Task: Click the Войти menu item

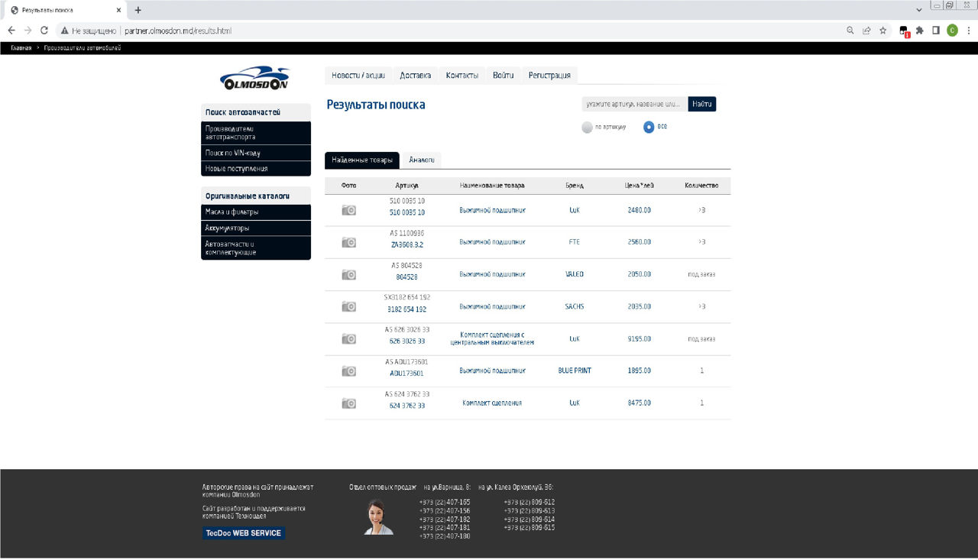Action: click(x=504, y=75)
